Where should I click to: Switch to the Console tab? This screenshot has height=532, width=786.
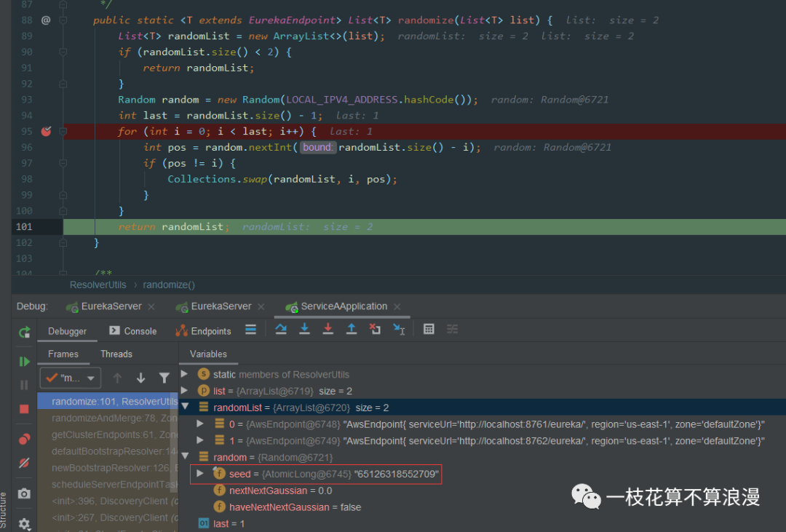(x=132, y=331)
